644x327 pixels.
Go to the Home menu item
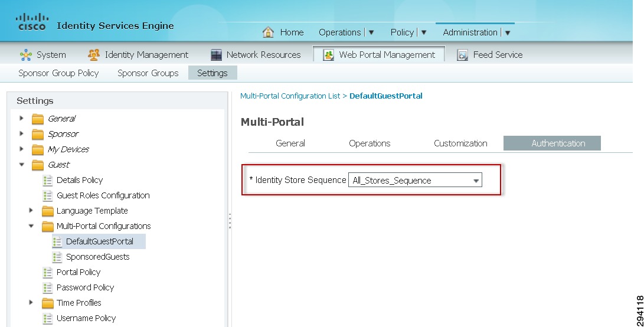[x=292, y=32]
